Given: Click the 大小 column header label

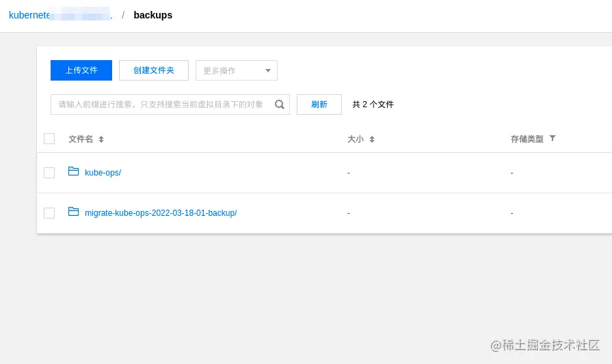Looking at the screenshot, I should (x=356, y=139).
